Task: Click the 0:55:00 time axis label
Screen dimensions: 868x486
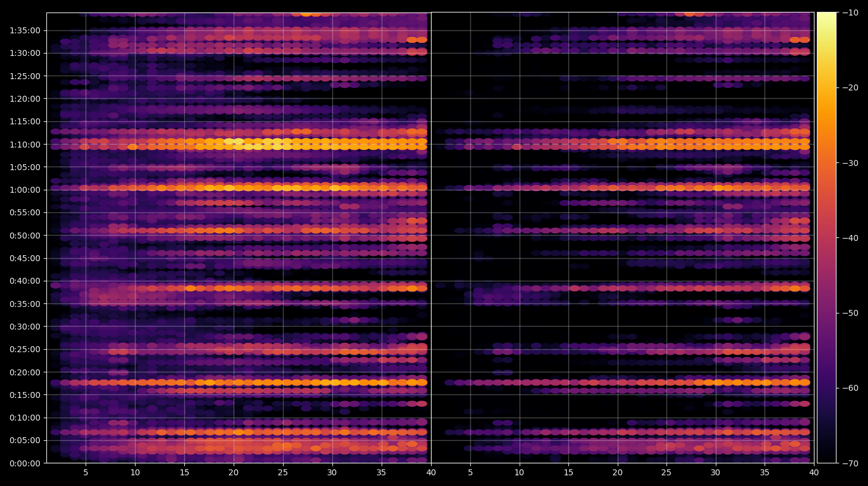Action: tap(25, 212)
